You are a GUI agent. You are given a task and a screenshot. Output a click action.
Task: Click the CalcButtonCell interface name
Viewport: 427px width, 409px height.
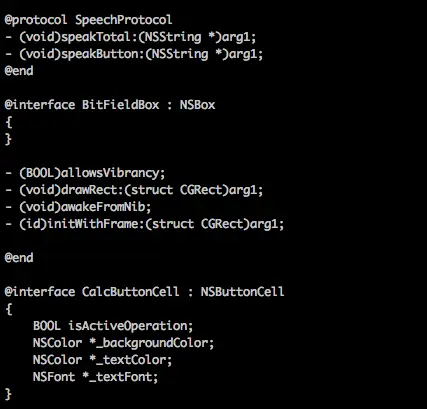click(131, 292)
